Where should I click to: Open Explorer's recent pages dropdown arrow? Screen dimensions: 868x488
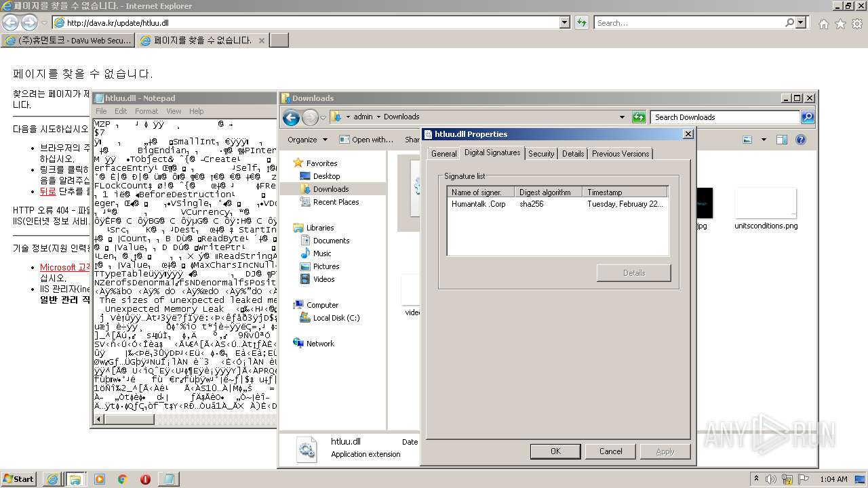(x=325, y=117)
